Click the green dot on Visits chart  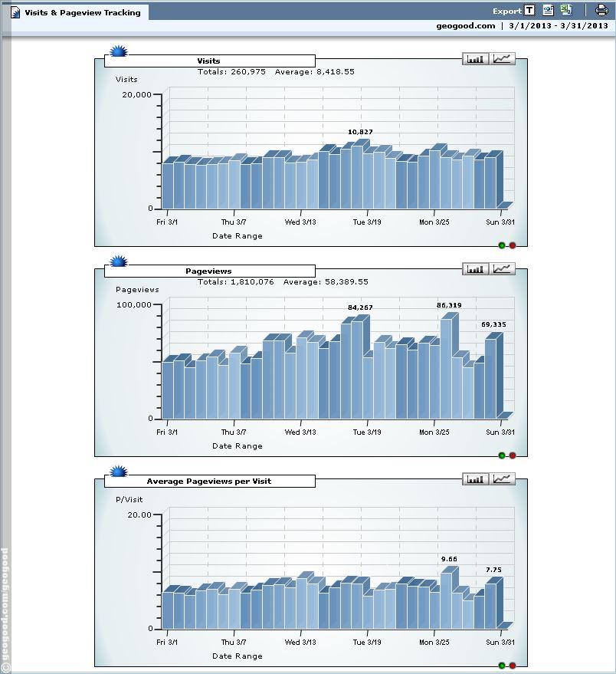(502, 245)
